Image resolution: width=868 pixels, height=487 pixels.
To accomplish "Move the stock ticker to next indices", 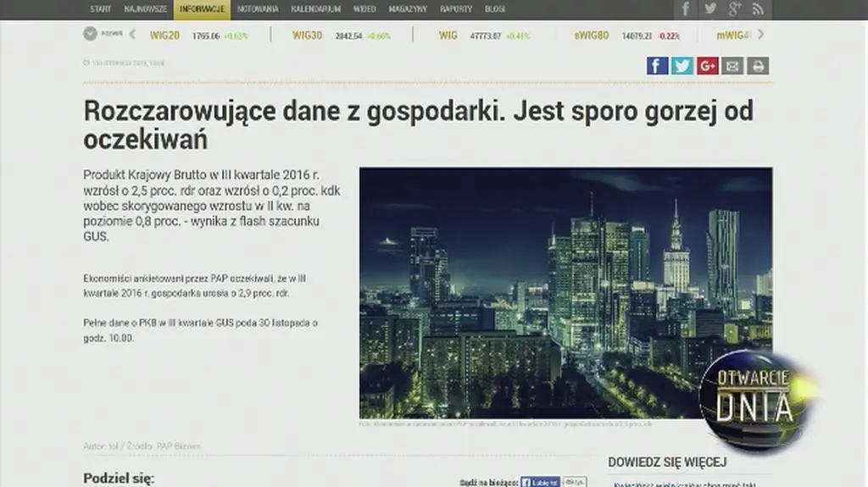I will [x=761, y=35].
